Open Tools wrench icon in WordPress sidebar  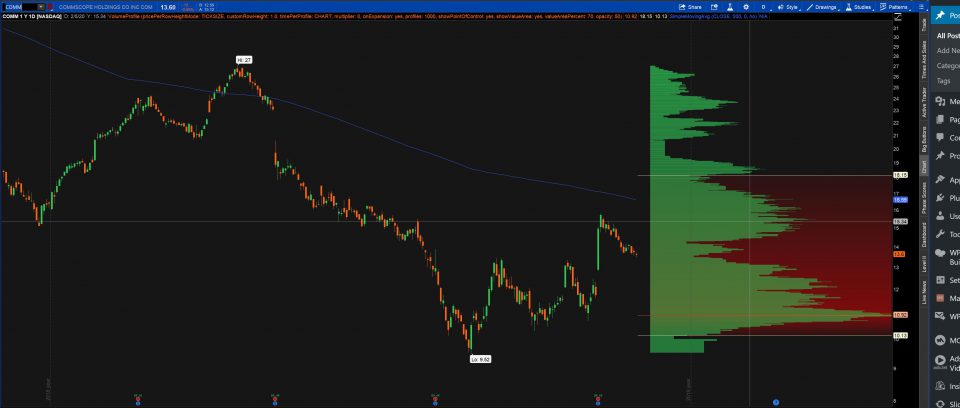click(x=939, y=234)
